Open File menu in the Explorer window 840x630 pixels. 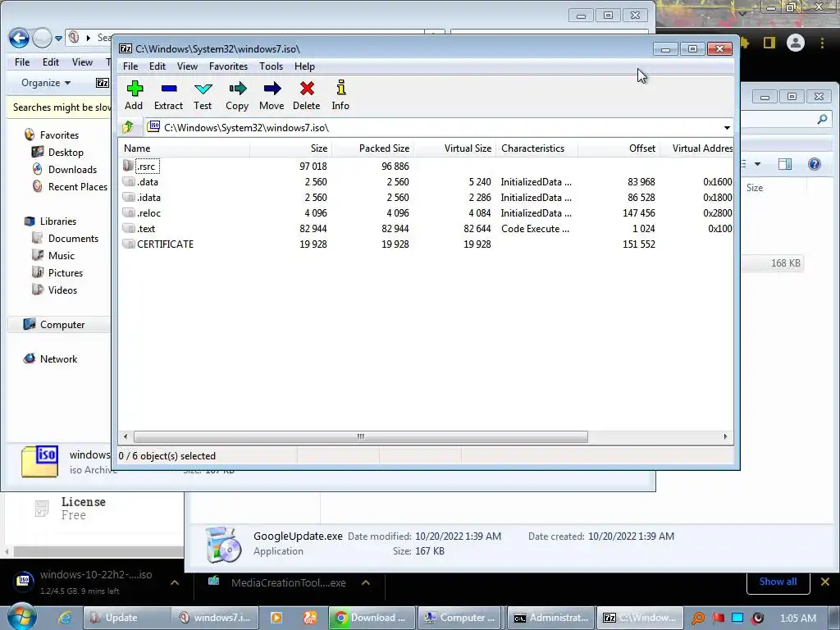pyautogui.click(x=22, y=62)
